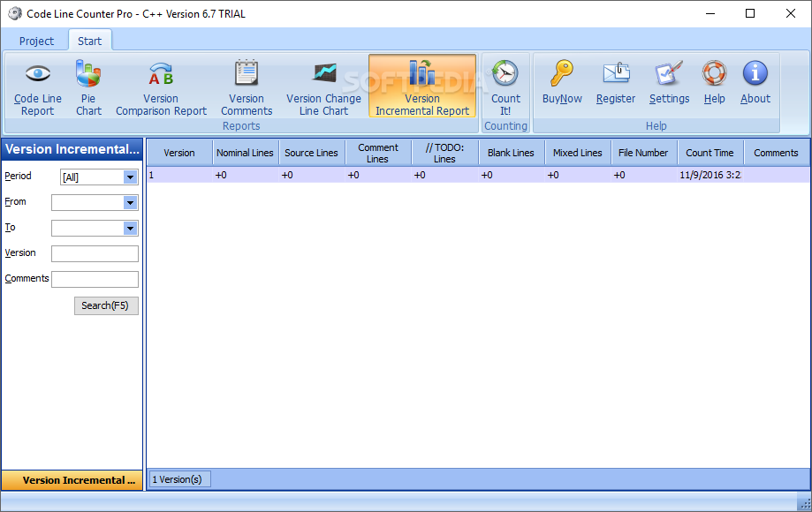Click the 11/9/2016 count time cell
This screenshot has width=812, height=512.
710,175
